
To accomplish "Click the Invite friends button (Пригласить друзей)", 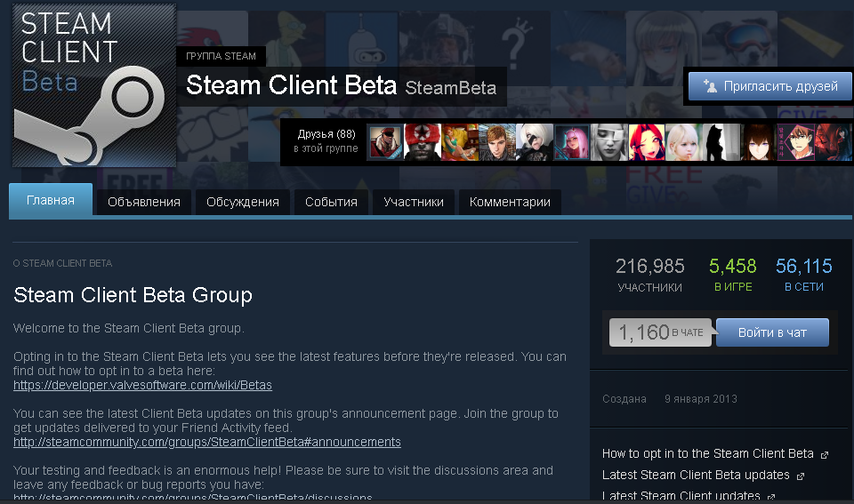I will 770,86.
